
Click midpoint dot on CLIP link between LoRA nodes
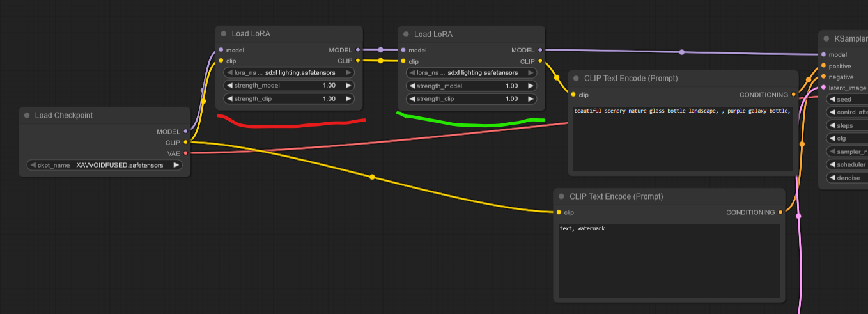381,61
